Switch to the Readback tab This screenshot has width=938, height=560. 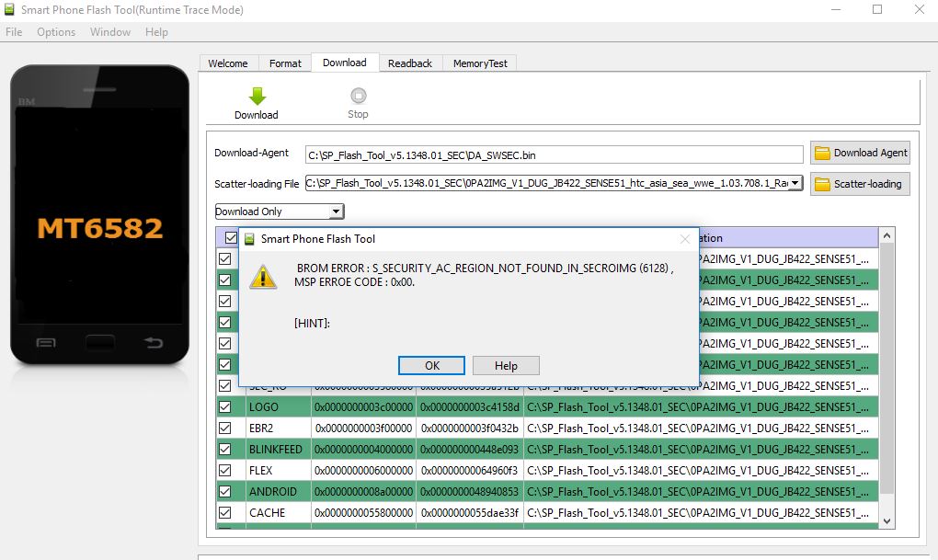pos(409,63)
